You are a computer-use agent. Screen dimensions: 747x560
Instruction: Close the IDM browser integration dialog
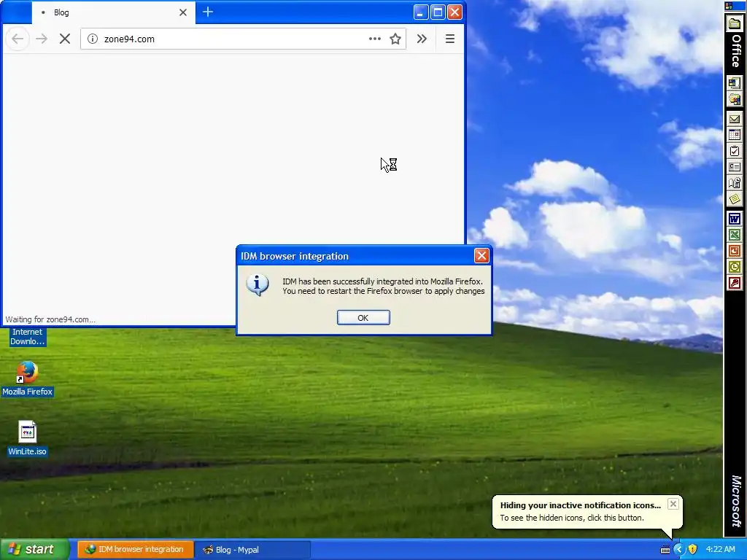(x=481, y=256)
